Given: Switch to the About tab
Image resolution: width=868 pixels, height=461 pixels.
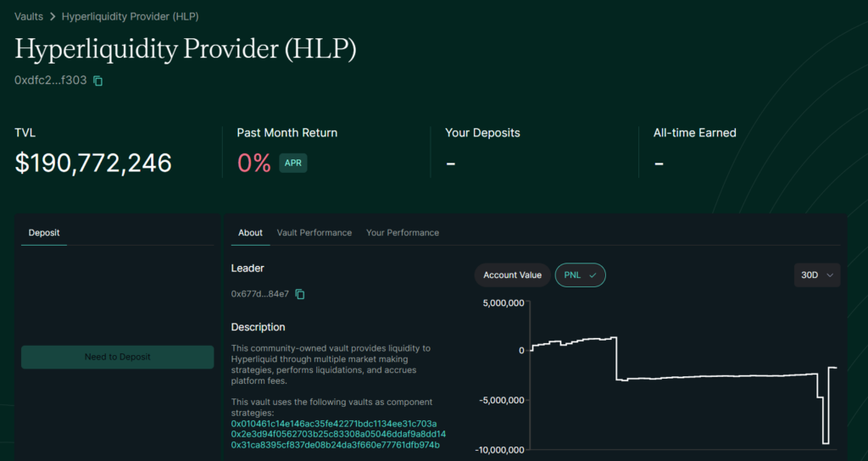Looking at the screenshot, I should (x=250, y=233).
